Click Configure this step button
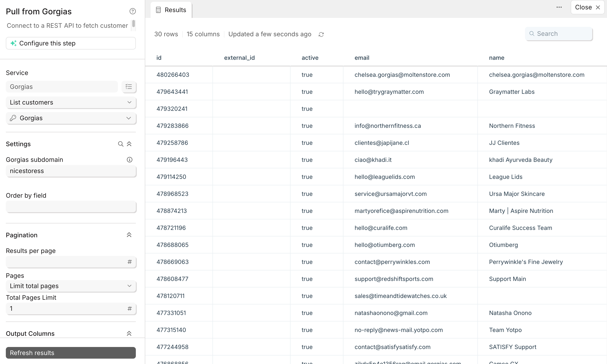The height and width of the screenshot is (364, 607). coord(71,43)
